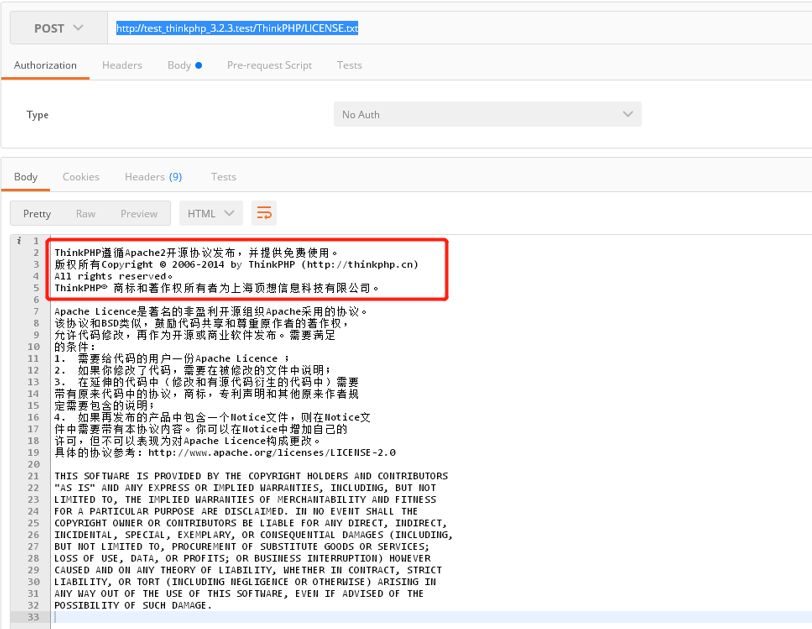Click line number 33 in gutter
812x629 pixels.
34,617
